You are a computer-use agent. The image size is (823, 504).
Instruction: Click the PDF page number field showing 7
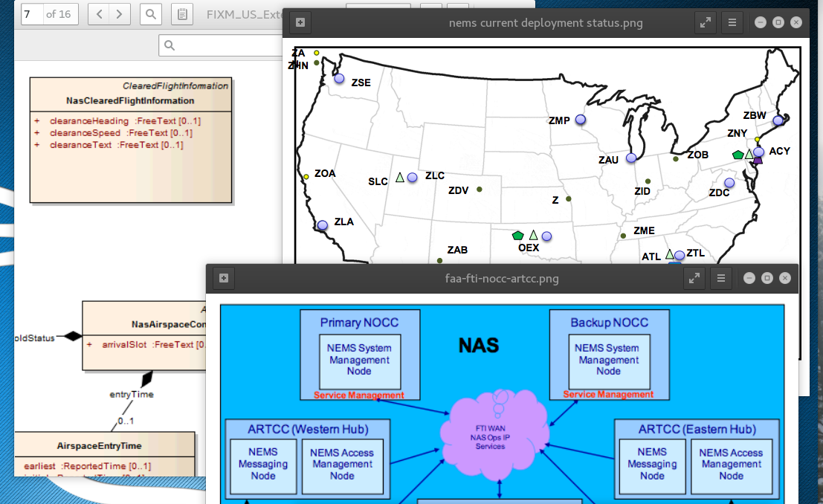31,14
